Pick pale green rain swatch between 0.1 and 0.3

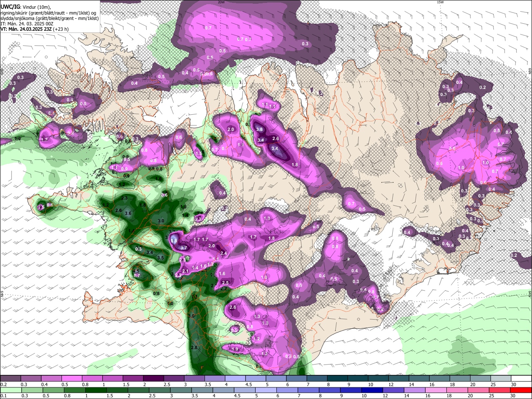pyautogui.click(x=10, y=390)
